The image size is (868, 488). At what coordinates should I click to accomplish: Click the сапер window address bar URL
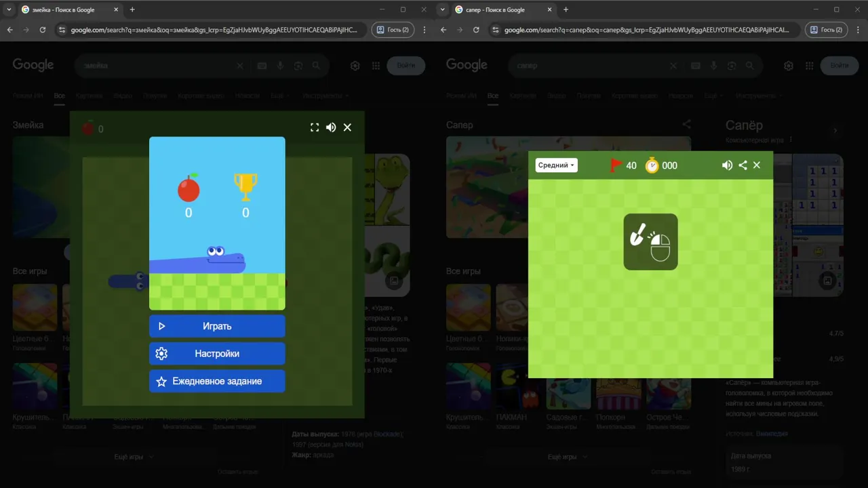coord(647,30)
